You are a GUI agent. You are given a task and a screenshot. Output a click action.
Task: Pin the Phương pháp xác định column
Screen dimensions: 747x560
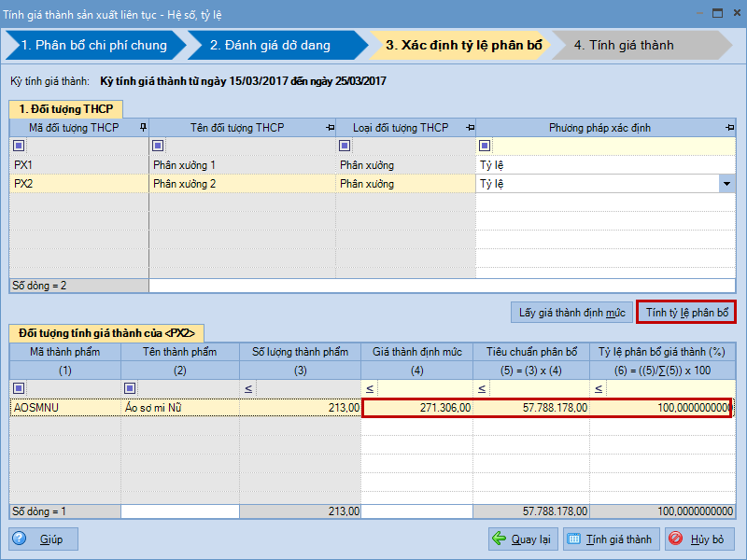729,128
